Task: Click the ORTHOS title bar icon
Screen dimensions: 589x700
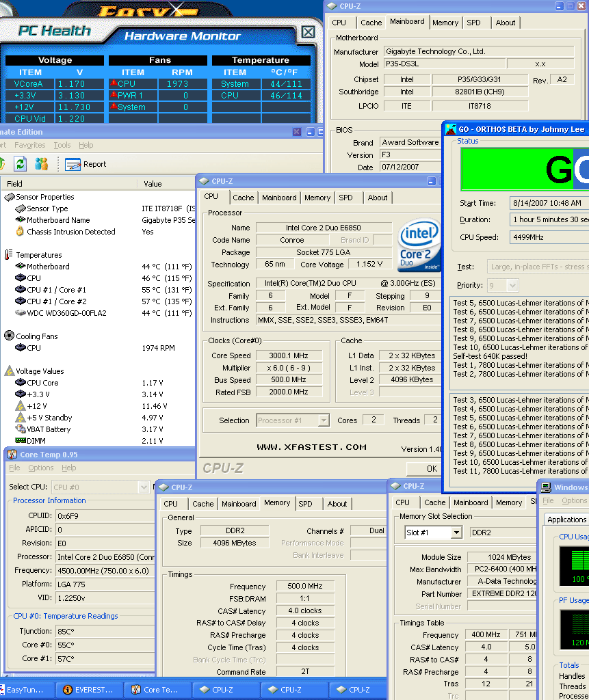Action: [x=450, y=129]
